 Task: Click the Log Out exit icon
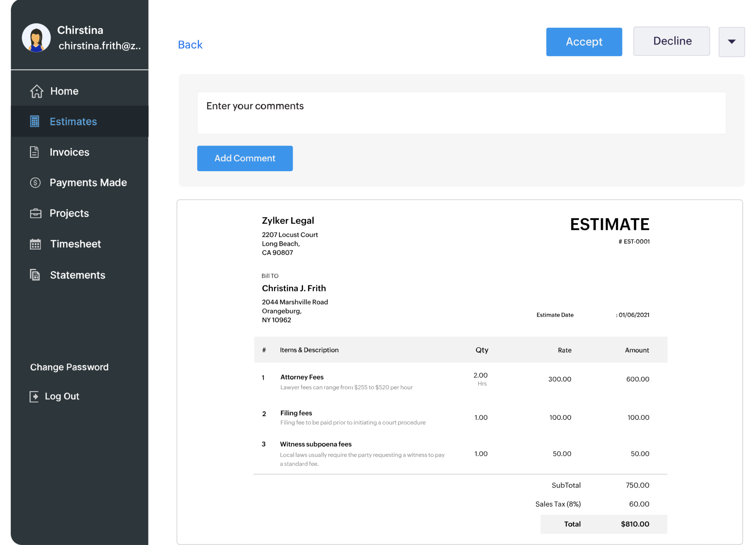coord(34,396)
